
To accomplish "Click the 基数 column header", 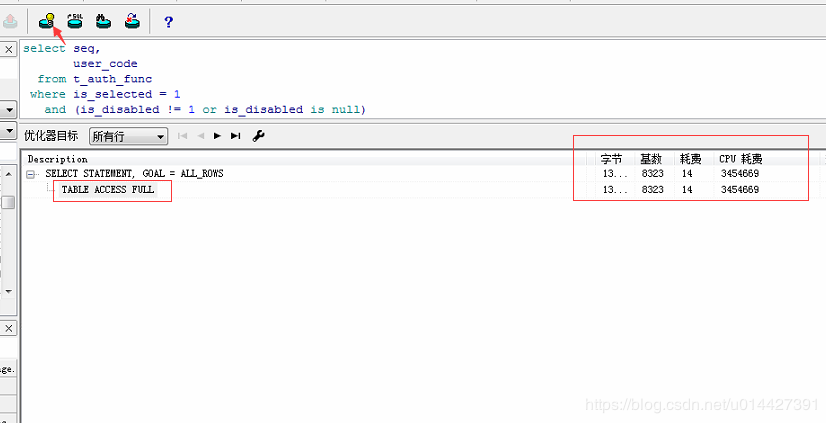I will pyautogui.click(x=651, y=159).
